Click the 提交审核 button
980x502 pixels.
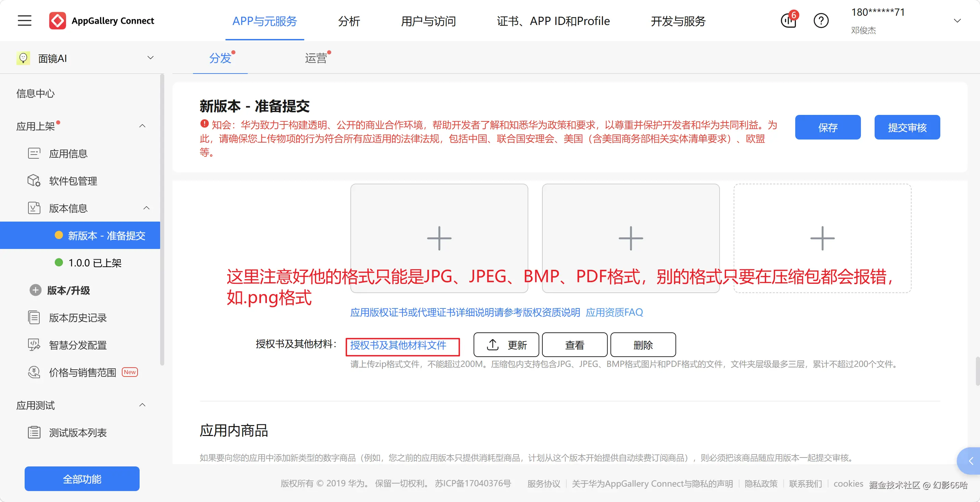tap(907, 128)
